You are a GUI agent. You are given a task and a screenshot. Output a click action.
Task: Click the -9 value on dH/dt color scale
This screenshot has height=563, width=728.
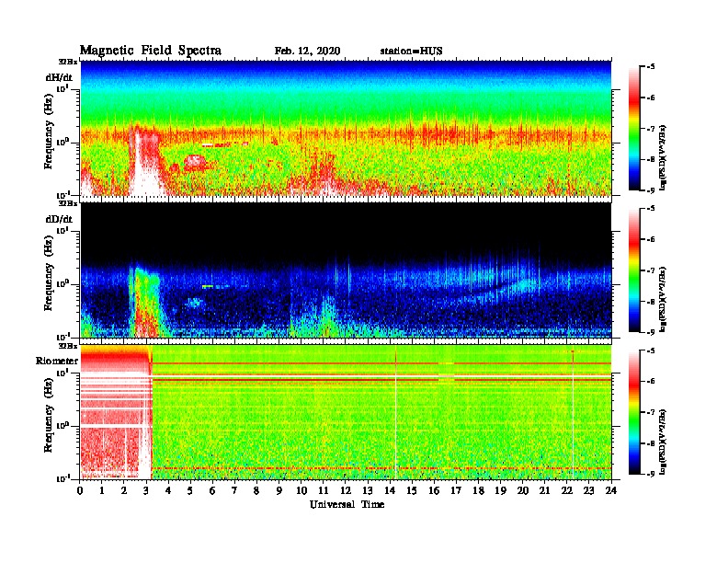coord(651,190)
